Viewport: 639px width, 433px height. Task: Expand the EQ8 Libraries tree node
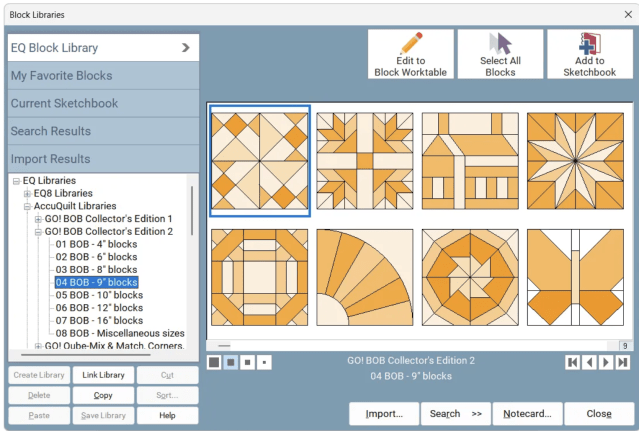point(27,193)
